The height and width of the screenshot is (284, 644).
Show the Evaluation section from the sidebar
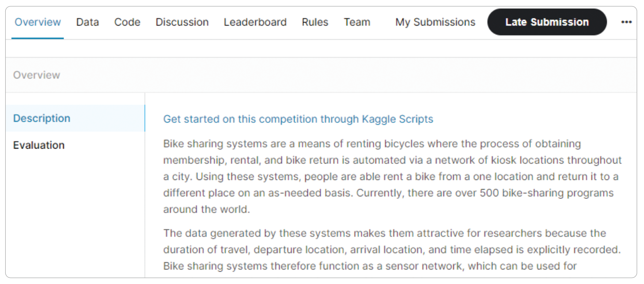[x=39, y=145]
